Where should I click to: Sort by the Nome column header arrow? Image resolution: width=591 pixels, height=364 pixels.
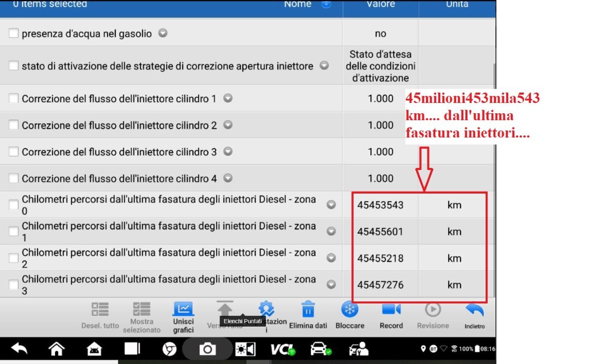(326, 4)
